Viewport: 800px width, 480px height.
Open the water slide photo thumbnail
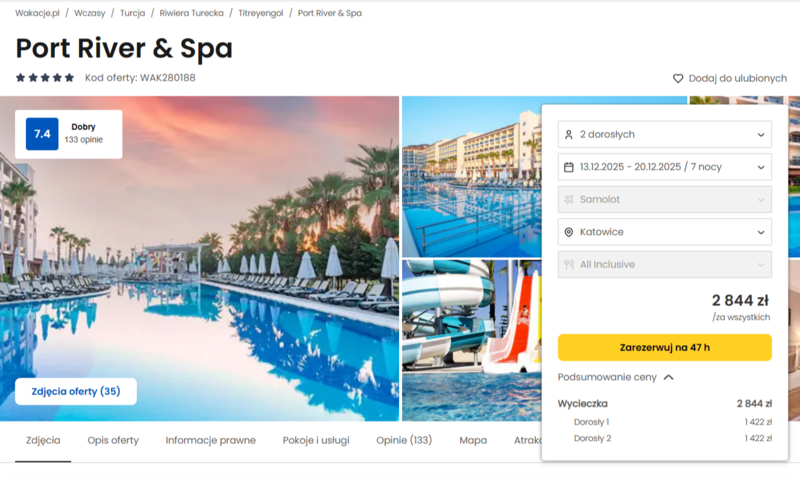tap(471, 340)
